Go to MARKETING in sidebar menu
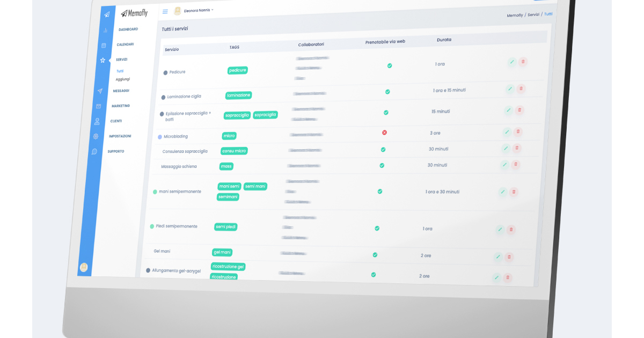 [121, 106]
